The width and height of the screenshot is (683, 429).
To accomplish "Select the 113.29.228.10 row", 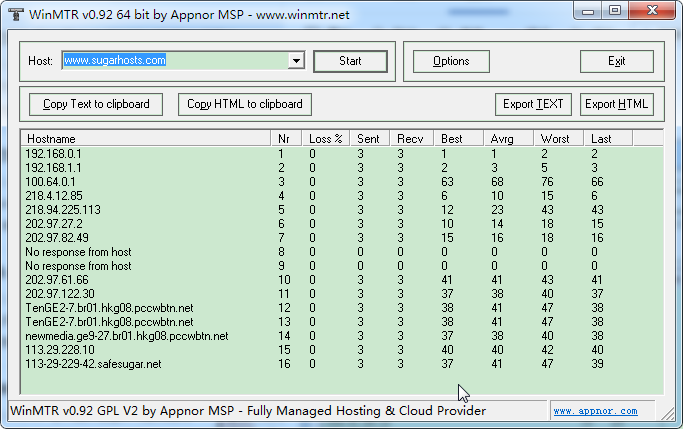I will pyautogui.click(x=342, y=350).
